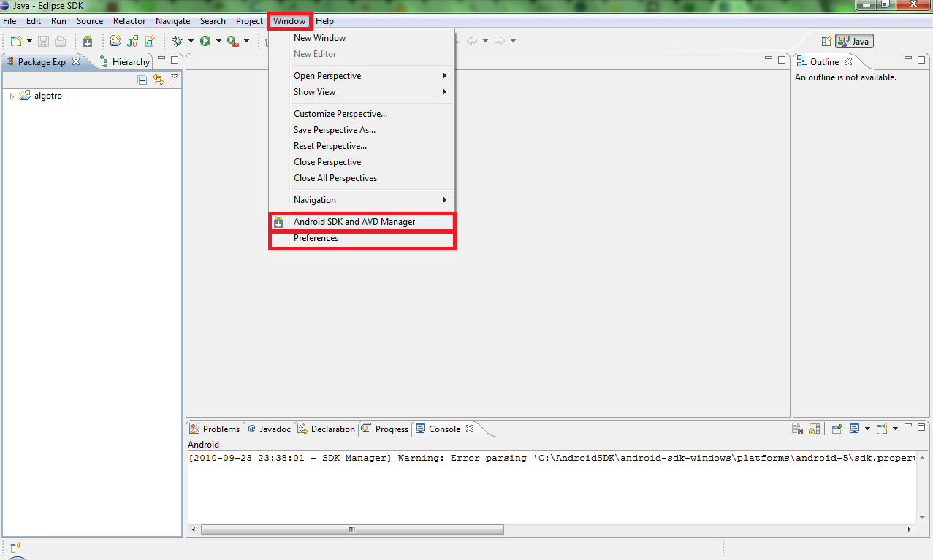Open the Show View submenu
Image resolution: width=933 pixels, height=560 pixels.
(x=362, y=92)
